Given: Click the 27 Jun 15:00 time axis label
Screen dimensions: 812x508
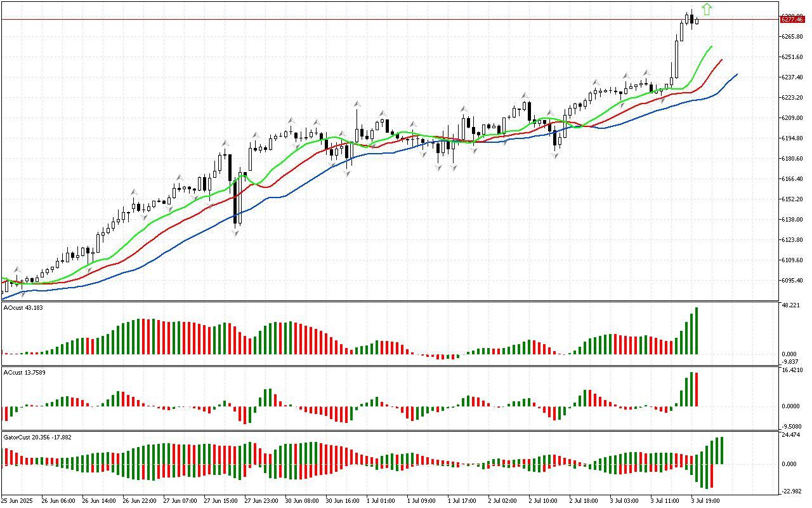Looking at the screenshot, I should 220,500.
